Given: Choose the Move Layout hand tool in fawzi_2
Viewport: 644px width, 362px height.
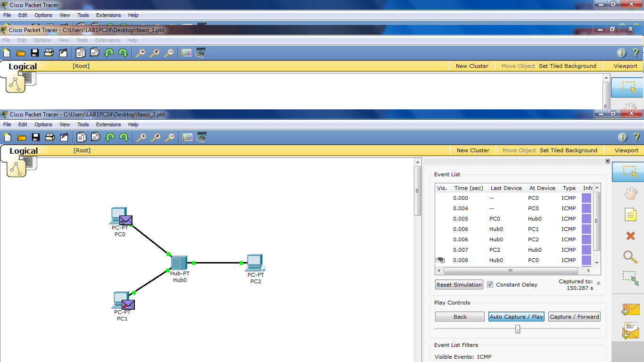Looking at the screenshot, I should (630, 193).
